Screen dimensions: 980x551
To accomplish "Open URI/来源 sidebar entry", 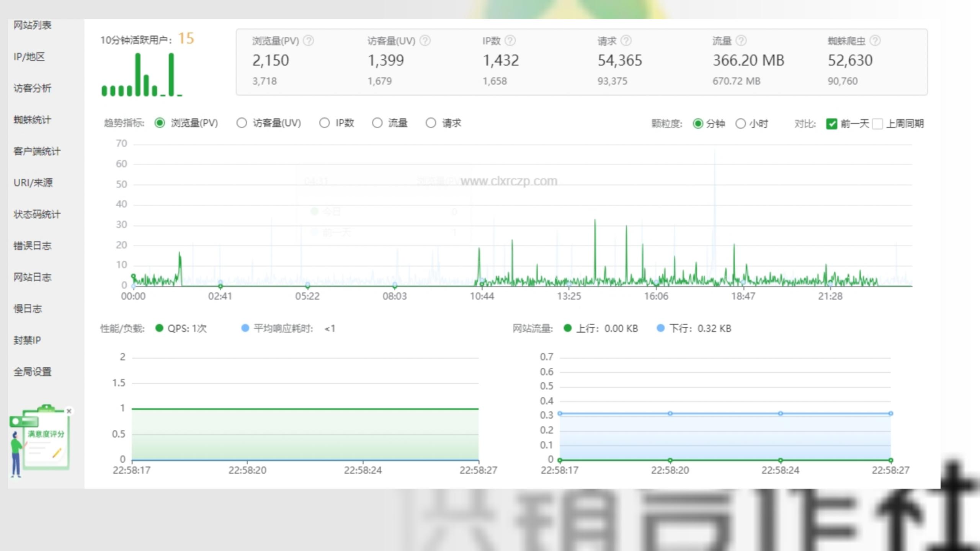I will 33,183.
